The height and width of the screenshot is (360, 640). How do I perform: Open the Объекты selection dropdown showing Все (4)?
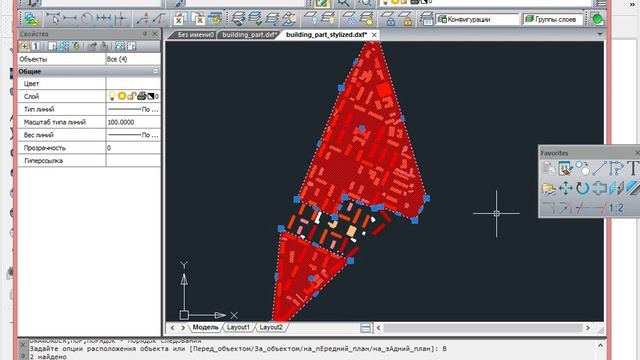133,59
